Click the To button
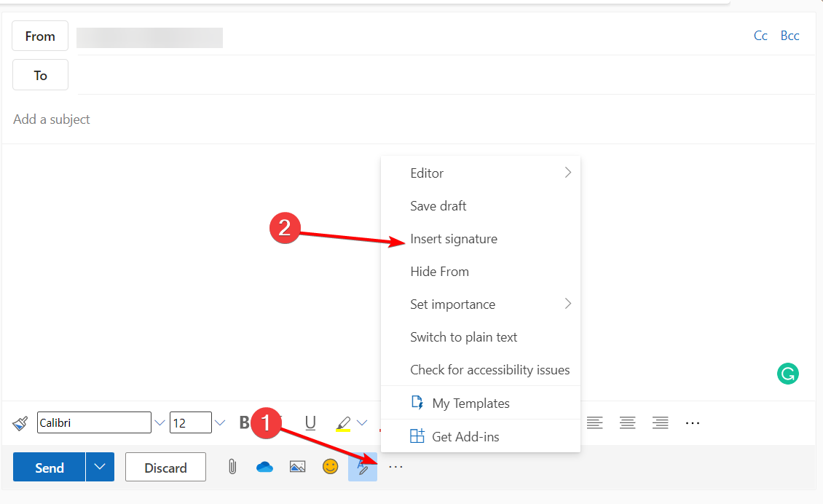Image resolution: width=823 pixels, height=504 pixels. click(x=40, y=75)
